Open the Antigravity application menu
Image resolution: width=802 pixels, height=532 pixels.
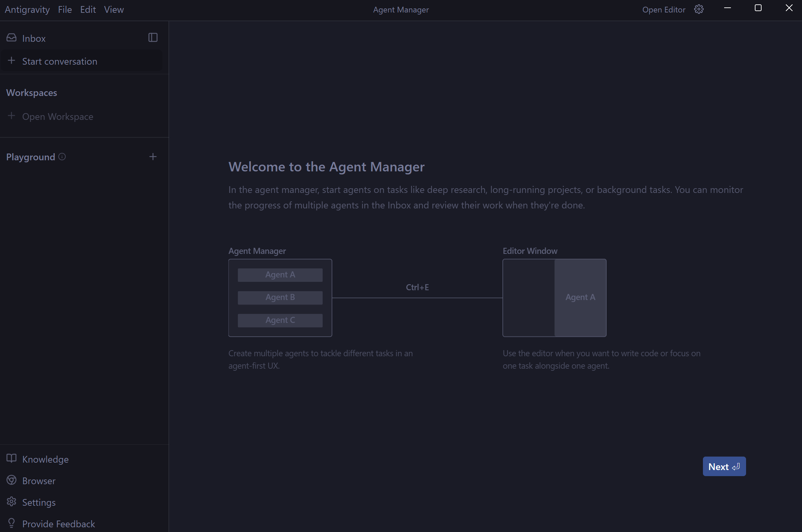pos(27,9)
